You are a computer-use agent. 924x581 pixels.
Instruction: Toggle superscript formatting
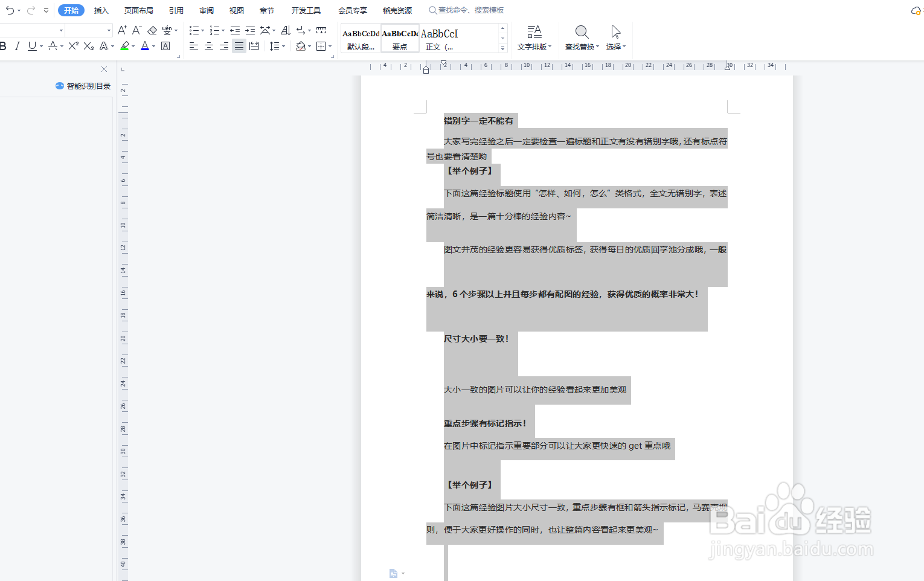coord(72,46)
